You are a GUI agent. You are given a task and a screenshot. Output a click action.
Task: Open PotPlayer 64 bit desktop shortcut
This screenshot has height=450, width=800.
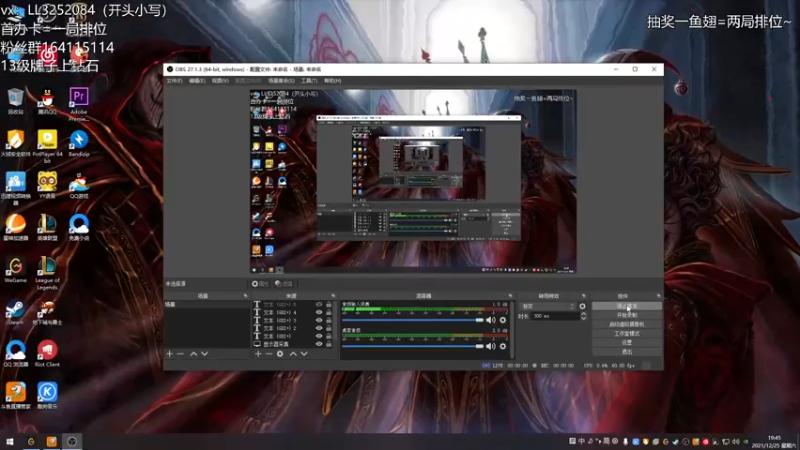point(47,146)
